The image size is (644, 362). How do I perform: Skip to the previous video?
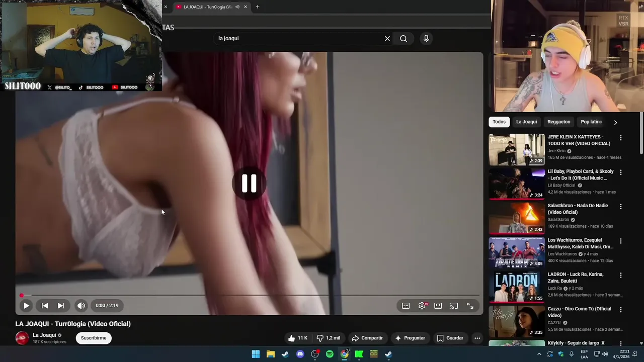pos(45,306)
